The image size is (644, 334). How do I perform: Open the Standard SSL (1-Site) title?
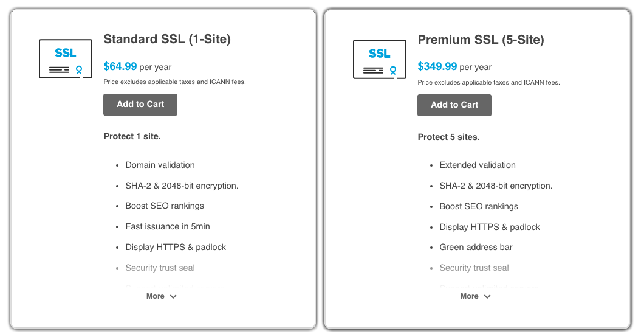pyautogui.click(x=167, y=40)
